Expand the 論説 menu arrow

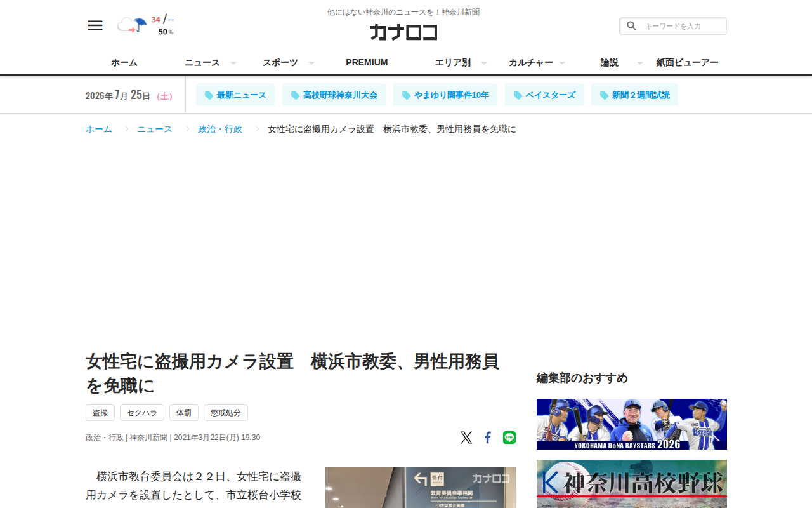point(640,63)
